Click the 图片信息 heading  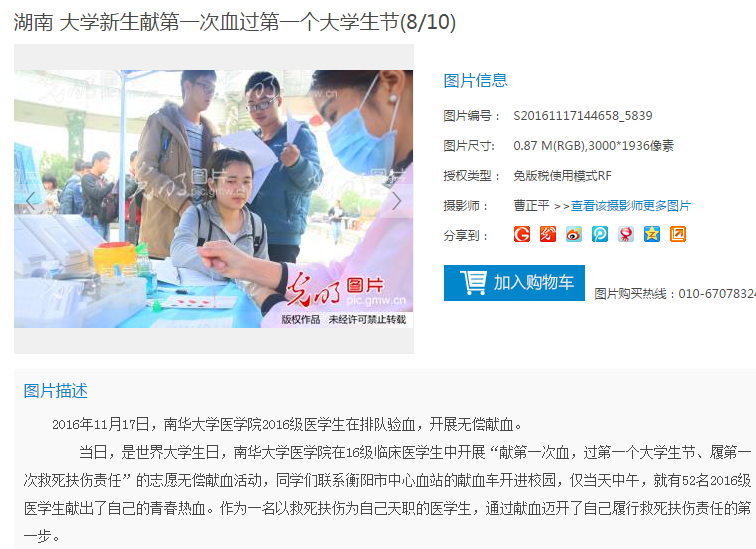(x=475, y=80)
